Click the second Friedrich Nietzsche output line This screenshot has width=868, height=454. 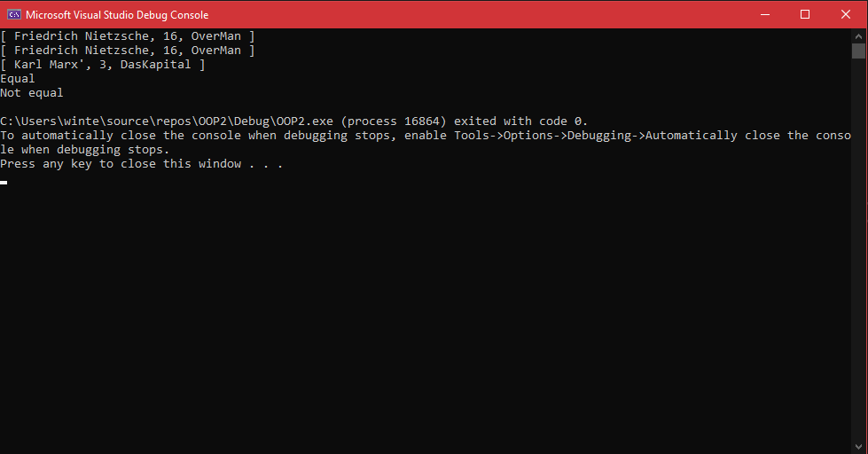(x=128, y=51)
